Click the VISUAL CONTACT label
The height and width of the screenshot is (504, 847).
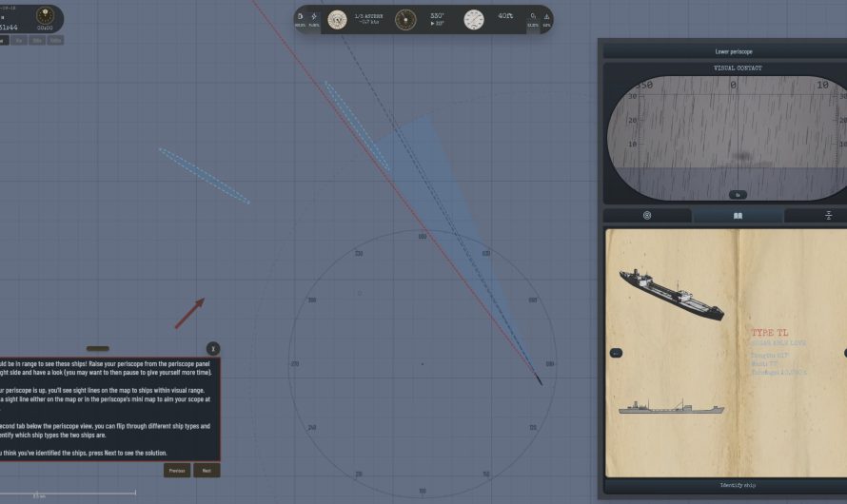point(738,68)
